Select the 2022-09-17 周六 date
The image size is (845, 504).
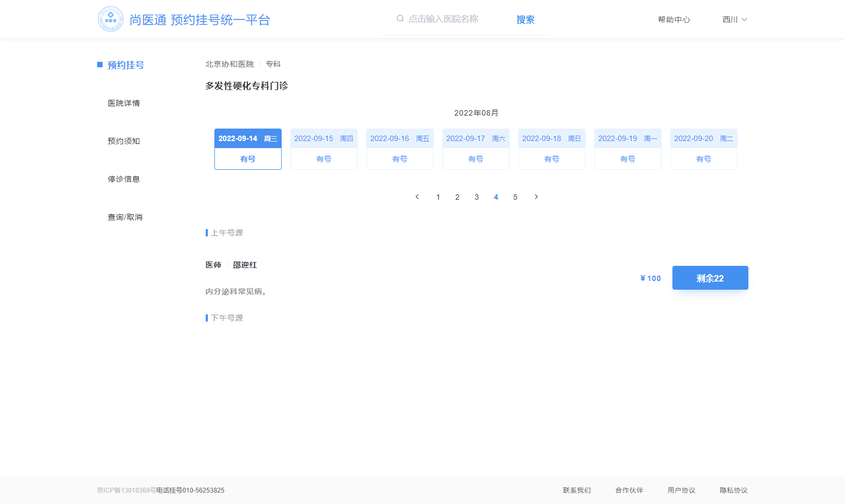475,149
